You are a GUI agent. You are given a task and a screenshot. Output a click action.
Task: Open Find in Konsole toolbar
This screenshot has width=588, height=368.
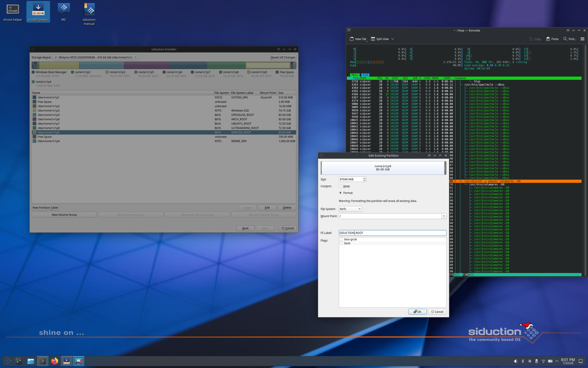(570, 39)
